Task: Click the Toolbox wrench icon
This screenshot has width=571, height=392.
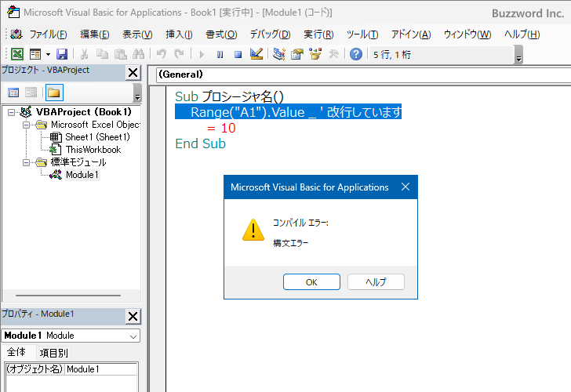Action: coord(333,54)
